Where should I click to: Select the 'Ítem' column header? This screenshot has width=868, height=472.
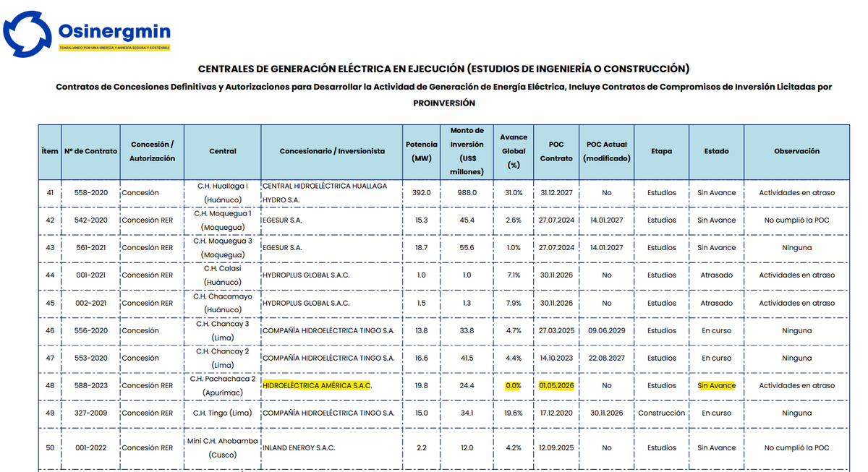[50, 152]
